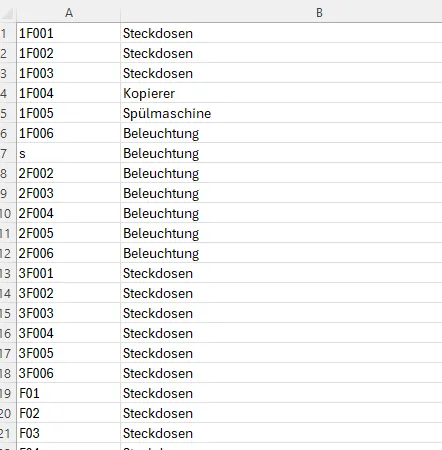Select cell containing 3F001
The image size is (442, 450).
tap(68, 273)
